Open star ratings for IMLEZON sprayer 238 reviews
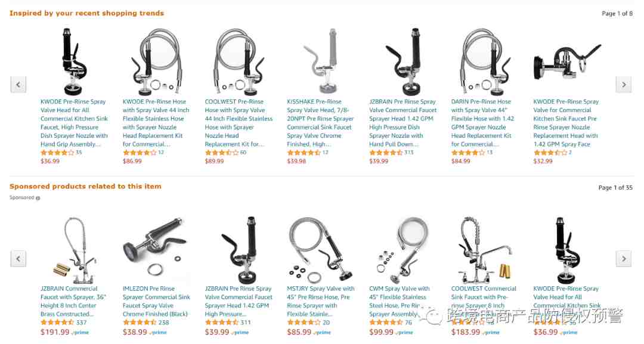The height and width of the screenshot is (344, 644). coord(140,323)
